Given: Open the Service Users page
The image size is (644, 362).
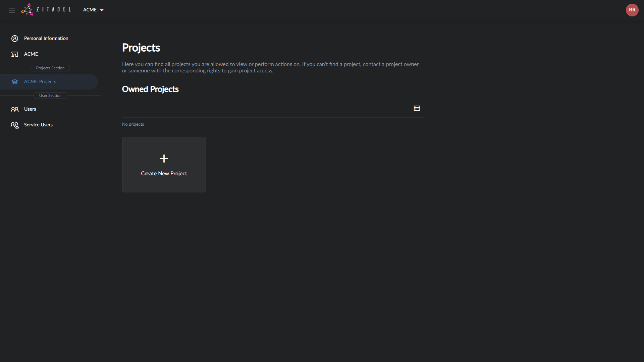Looking at the screenshot, I should [38, 125].
